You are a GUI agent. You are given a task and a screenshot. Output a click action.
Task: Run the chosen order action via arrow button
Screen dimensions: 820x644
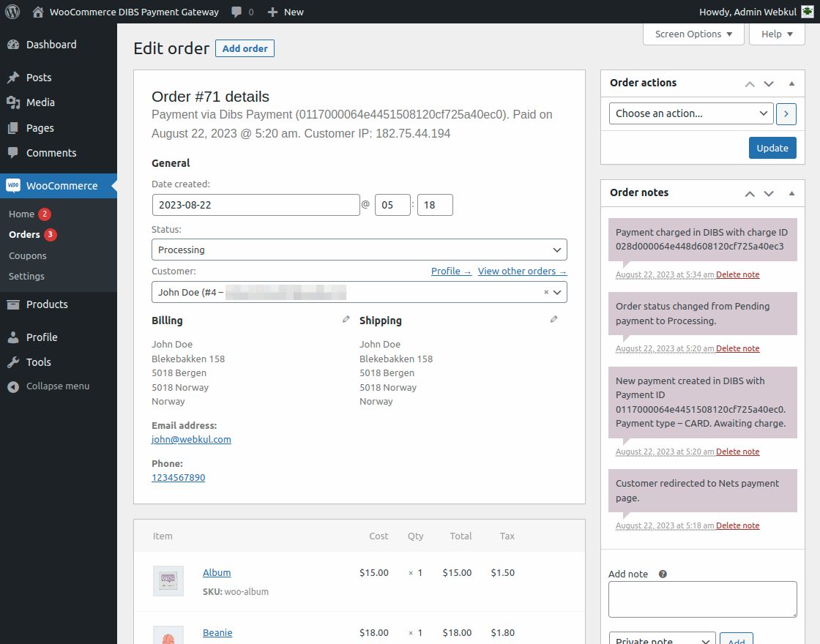coord(786,113)
